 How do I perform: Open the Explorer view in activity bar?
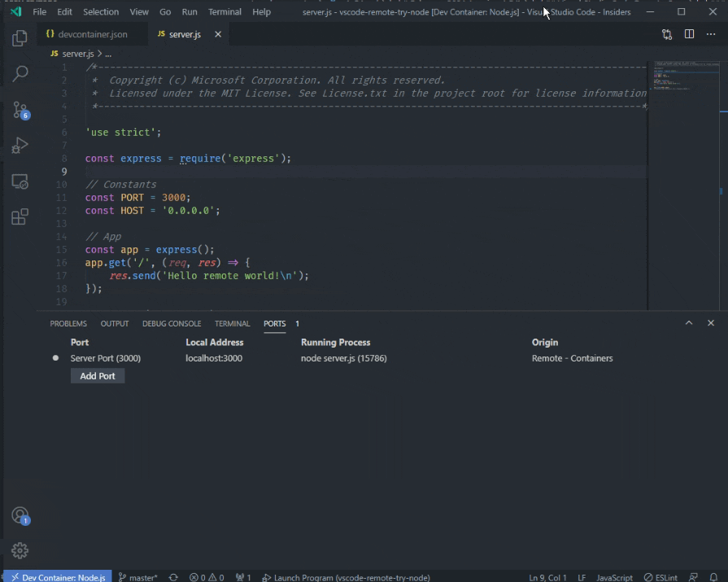(20, 37)
